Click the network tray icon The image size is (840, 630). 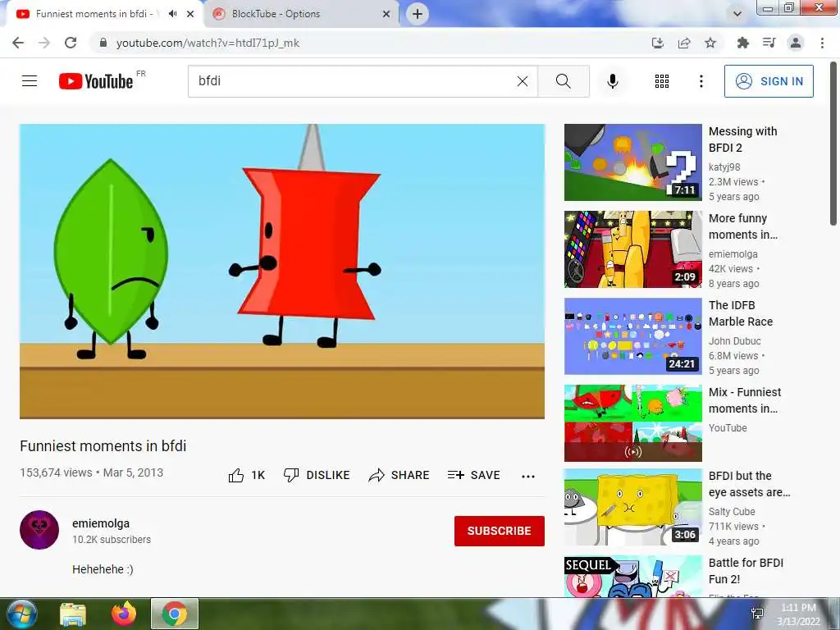757,614
